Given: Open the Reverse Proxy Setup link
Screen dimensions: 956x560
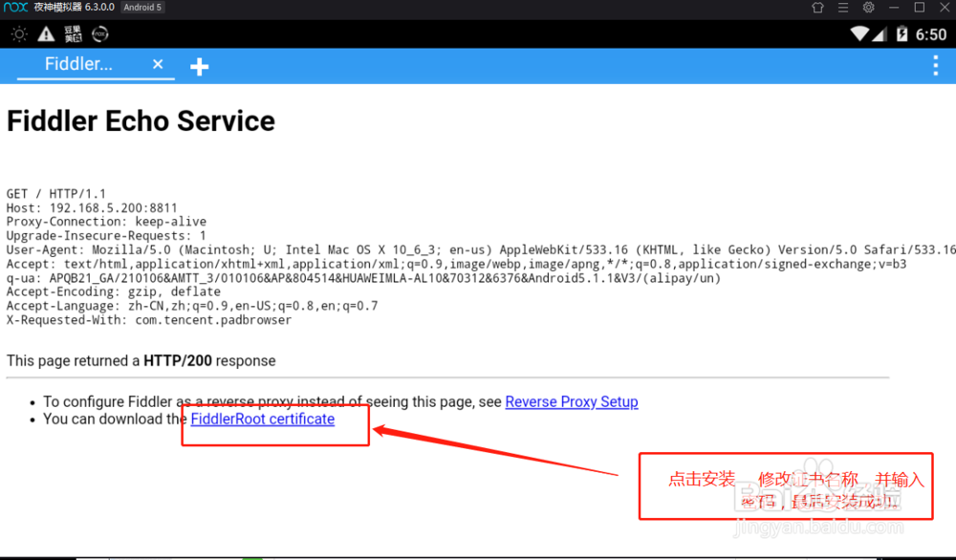Looking at the screenshot, I should click(572, 402).
